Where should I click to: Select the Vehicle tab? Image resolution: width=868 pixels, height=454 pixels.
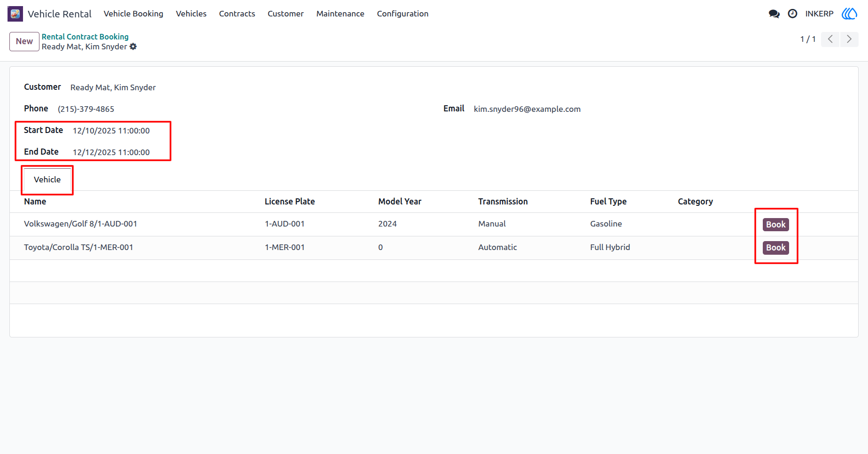coord(47,180)
